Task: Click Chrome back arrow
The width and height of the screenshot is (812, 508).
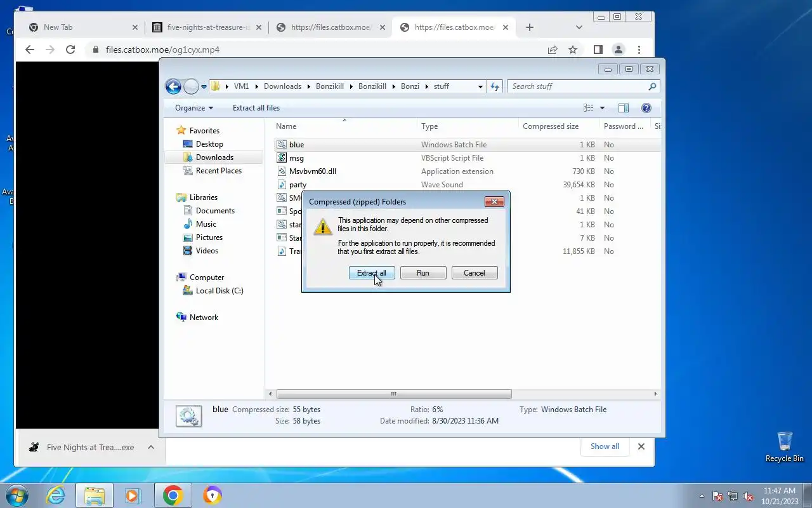Action: (30, 50)
